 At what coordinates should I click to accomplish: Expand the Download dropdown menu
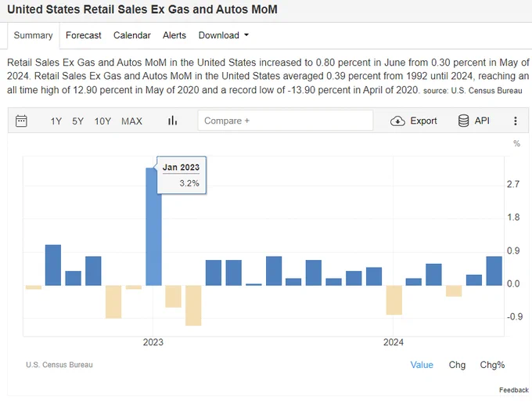pos(224,35)
